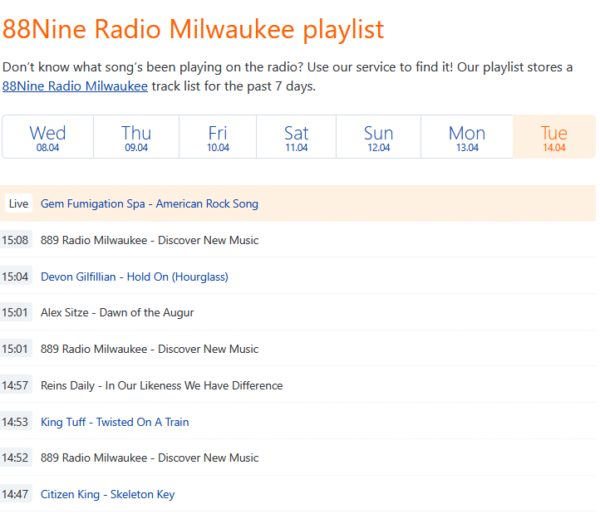Image resolution: width=600 pixels, height=514 pixels.
Task: Select Reins Daily - In Our Likeness track
Action: [x=161, y=385]
